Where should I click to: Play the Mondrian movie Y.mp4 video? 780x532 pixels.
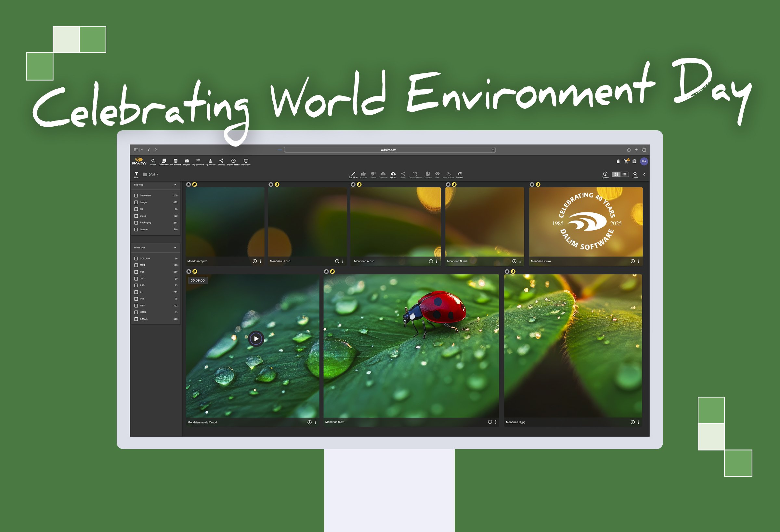tap(256, 339)
